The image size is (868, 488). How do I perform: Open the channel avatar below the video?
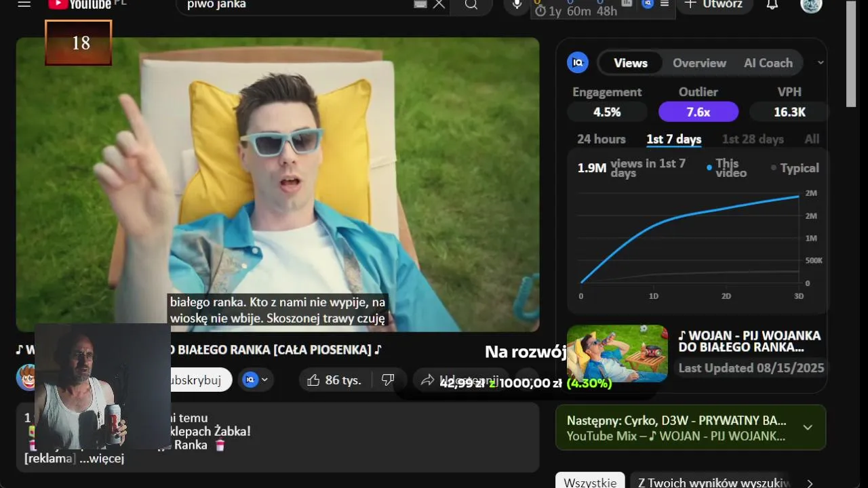coord(26,378)
